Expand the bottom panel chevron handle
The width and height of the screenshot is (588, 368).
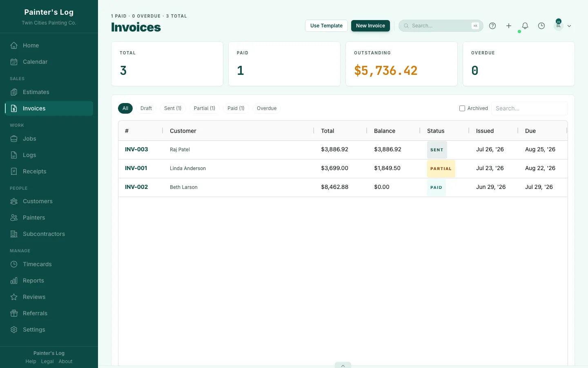tap(343, 365)
